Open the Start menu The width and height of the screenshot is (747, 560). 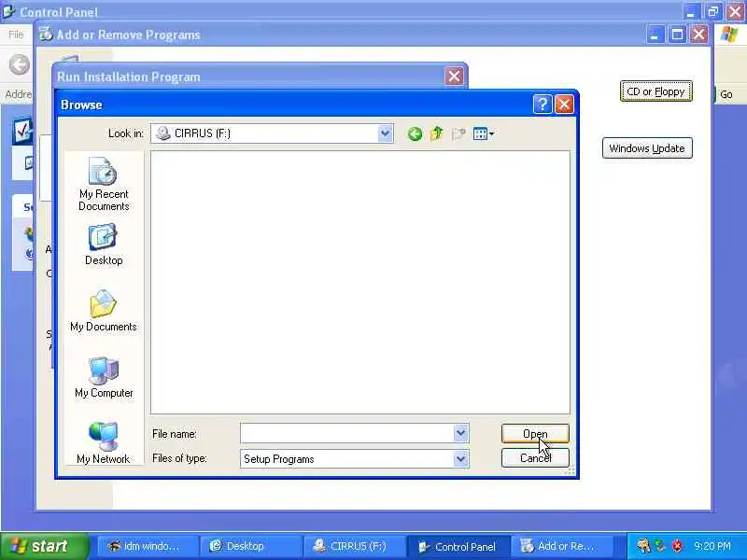[x=44, y=546]
